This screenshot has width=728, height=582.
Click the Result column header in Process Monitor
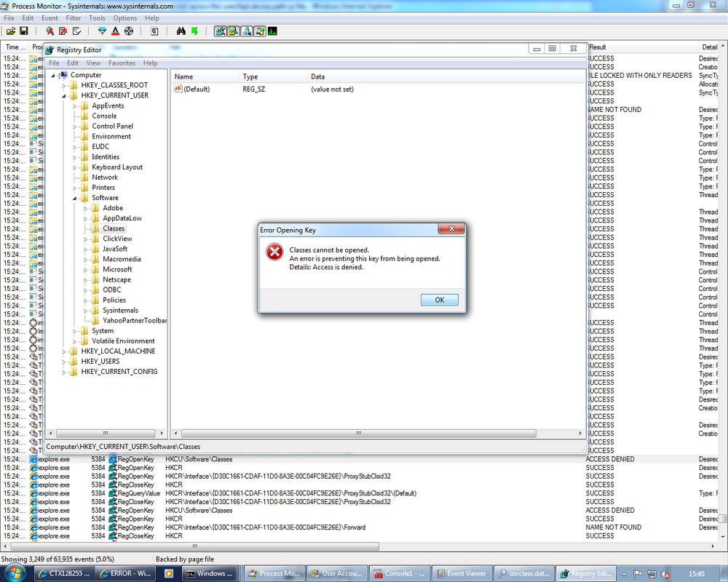click(641, 47)
